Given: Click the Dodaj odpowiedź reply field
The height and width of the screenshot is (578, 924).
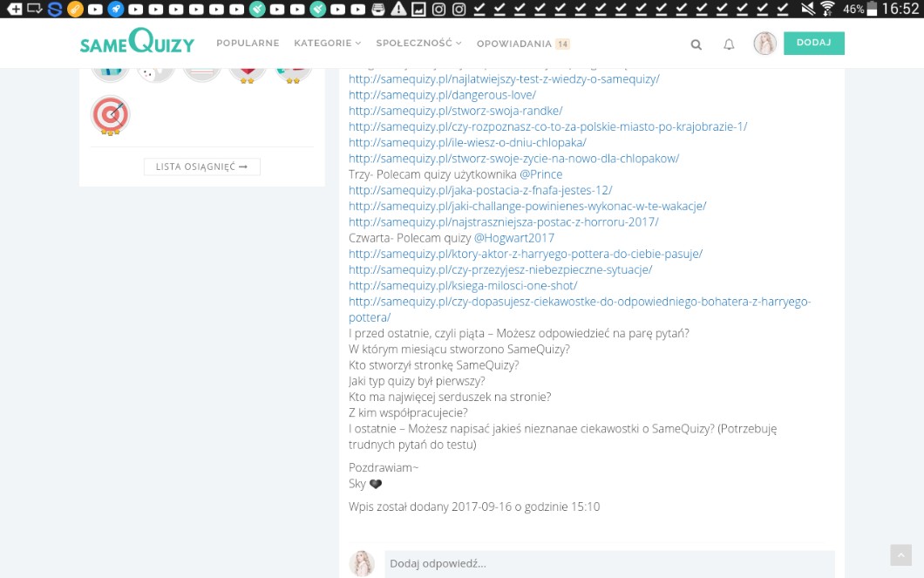Looking at the screenshot, I should [608, 564].
